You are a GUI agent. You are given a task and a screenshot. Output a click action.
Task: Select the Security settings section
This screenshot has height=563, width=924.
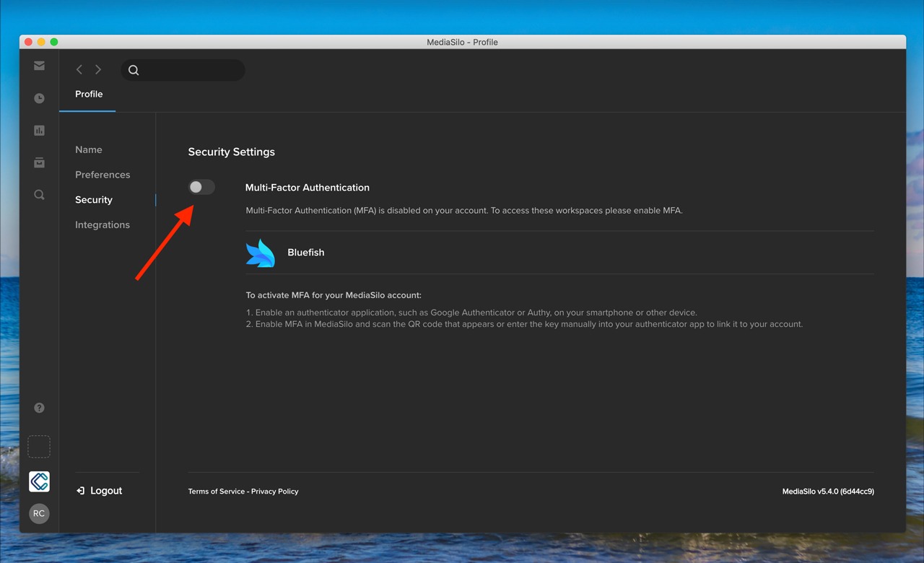tap(94, 200)
